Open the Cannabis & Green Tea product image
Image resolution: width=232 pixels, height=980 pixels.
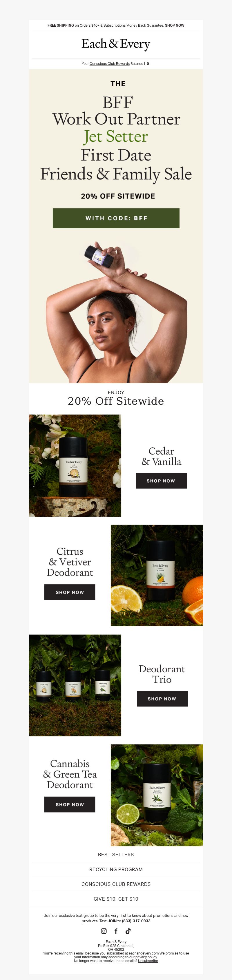coord(157,795)
